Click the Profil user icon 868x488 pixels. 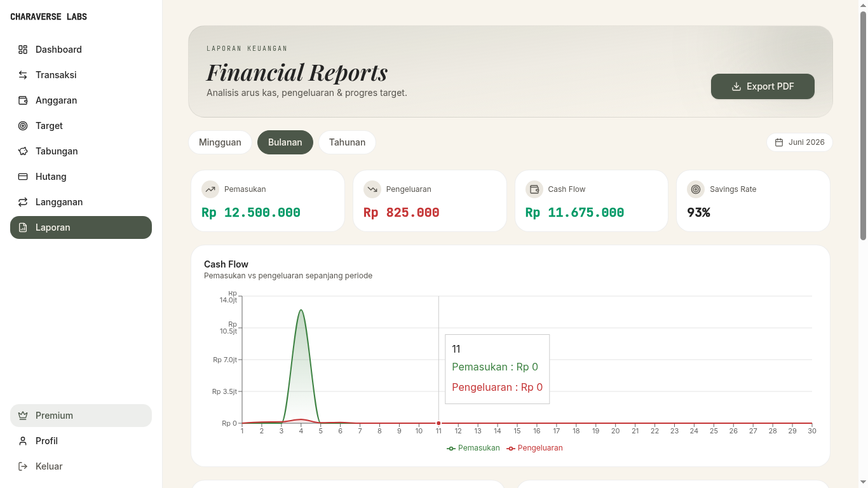23,441
